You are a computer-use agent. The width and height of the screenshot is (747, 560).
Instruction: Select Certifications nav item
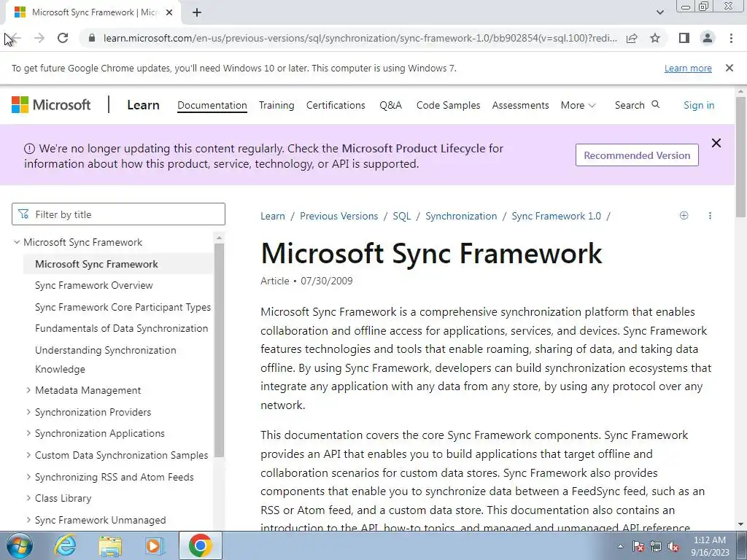[336, 105]
